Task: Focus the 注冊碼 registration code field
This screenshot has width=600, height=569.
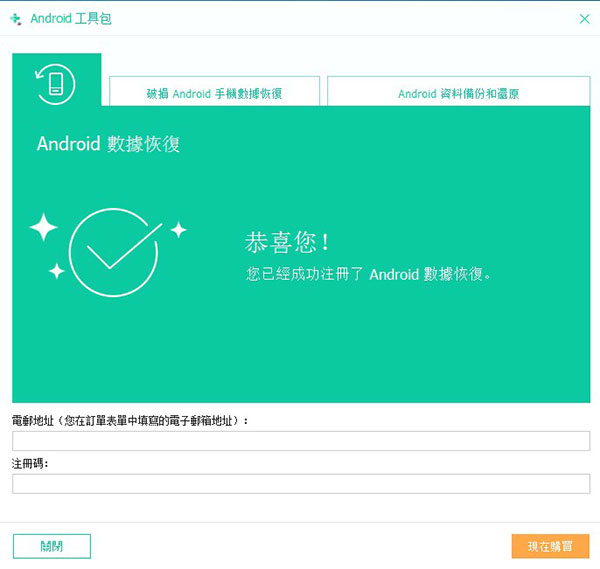Action: pos(301,484)
